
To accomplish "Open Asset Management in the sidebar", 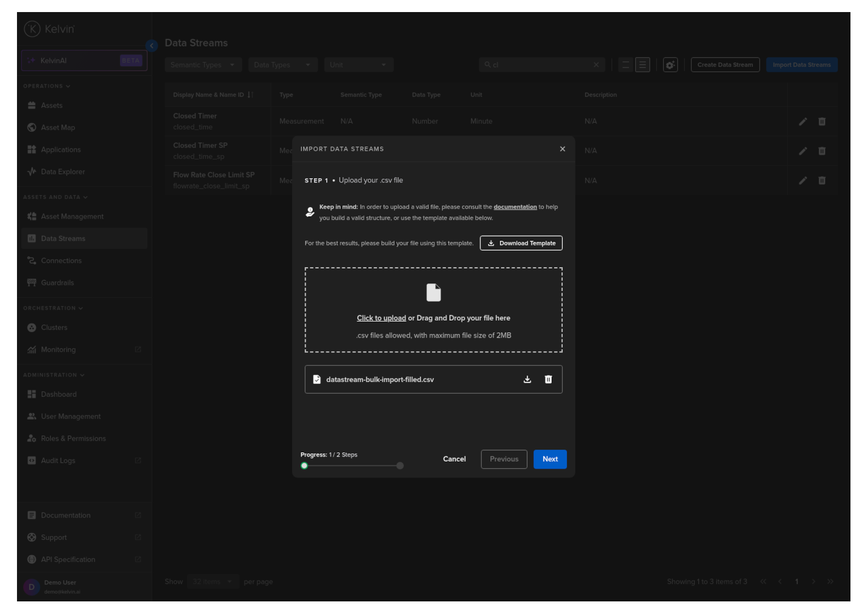I will [x=72, y=217].
